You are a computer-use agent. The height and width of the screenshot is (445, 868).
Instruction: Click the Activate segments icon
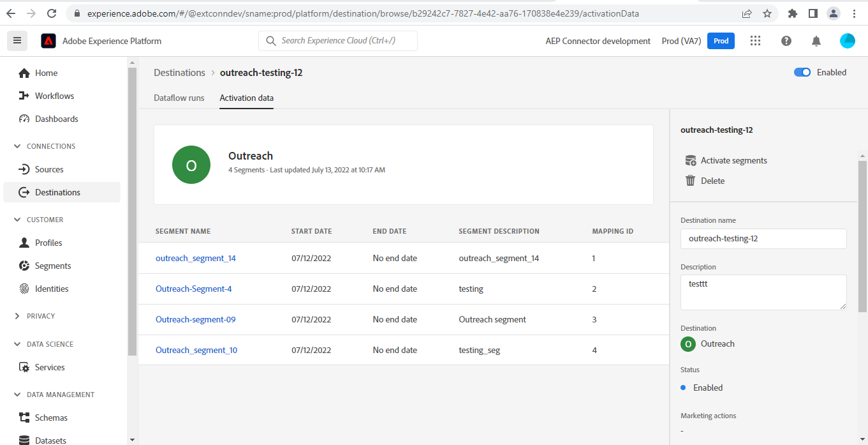690,160
